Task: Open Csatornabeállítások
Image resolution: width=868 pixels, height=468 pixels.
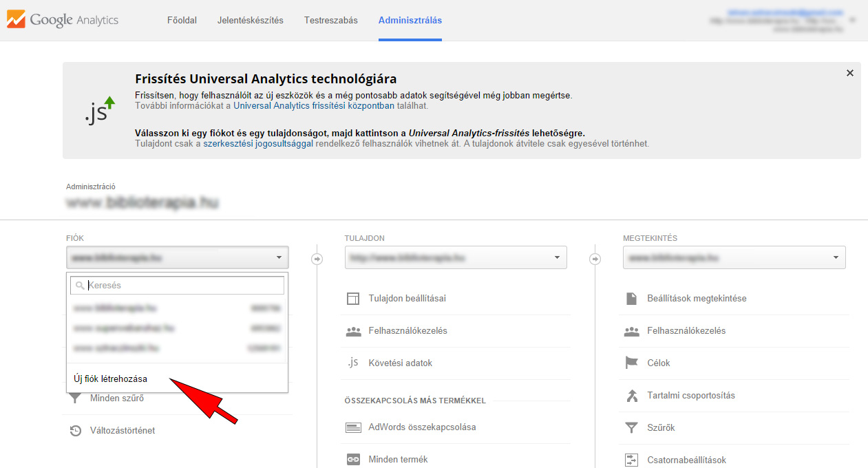Action: (x=686, y=460)
